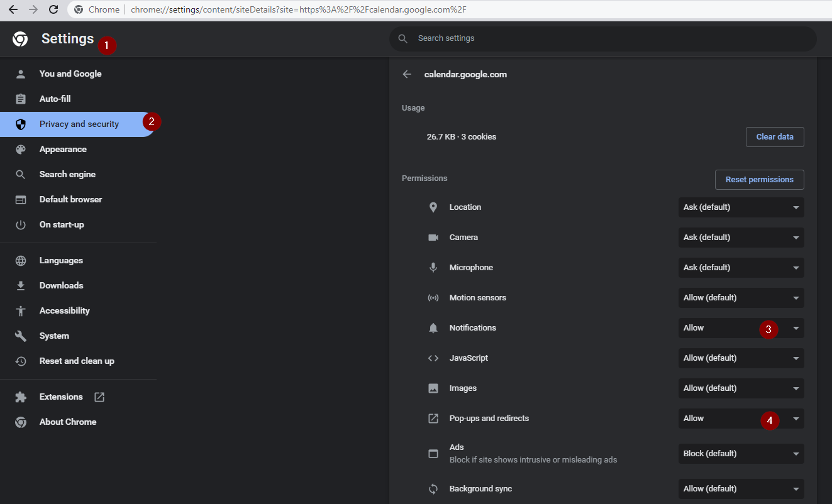Viewport: 832px width, 504px height.
Task: Click the Search engine magnifier icon
Action: click(21, 174)
